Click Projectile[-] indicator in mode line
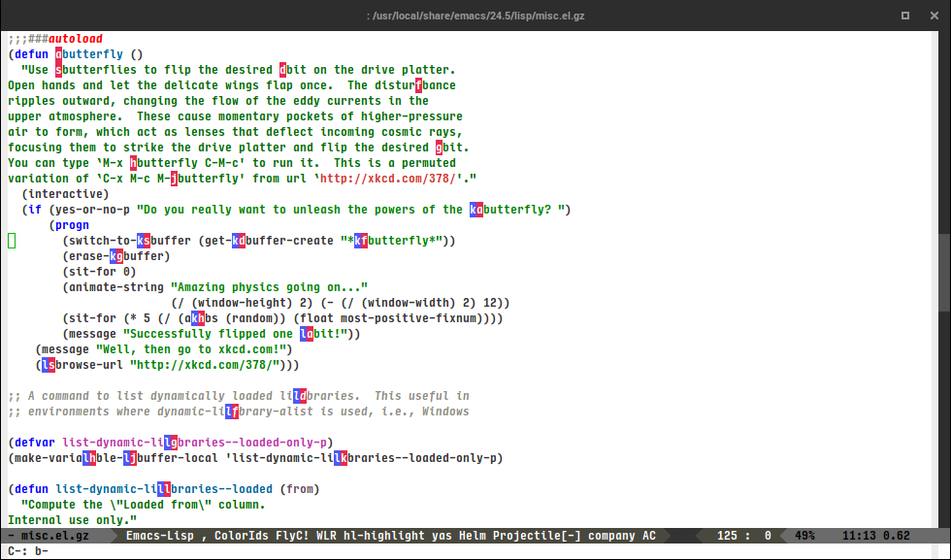This screenshot has width=951, height=560. 537,536
